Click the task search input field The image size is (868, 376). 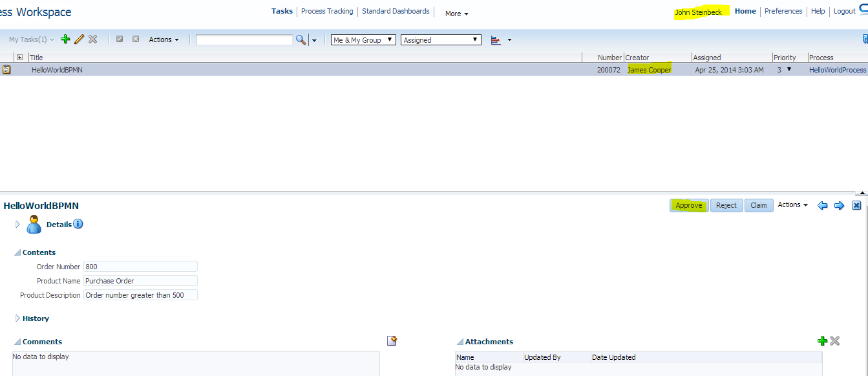click(x=244, y=39)
